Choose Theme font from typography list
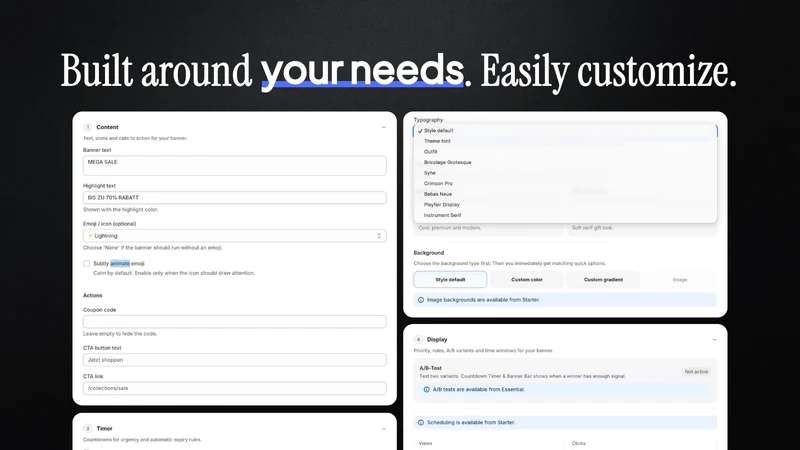This screenshot has height=450, width=800. point(565,141)
